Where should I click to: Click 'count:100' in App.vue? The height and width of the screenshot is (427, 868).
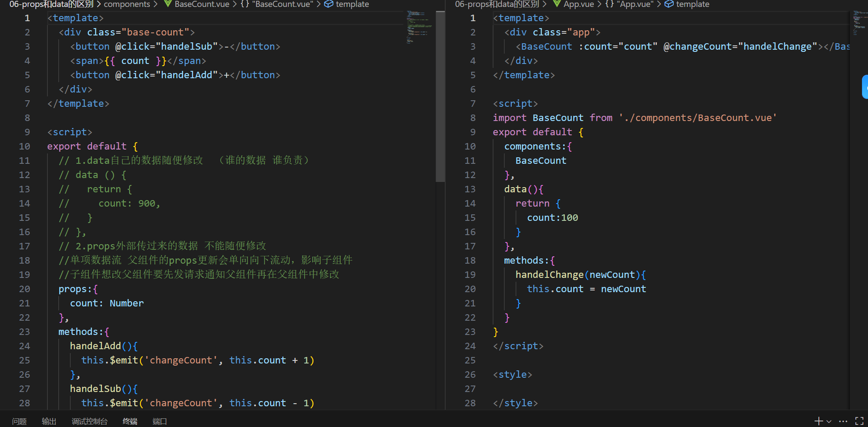[x=552, y=218]
